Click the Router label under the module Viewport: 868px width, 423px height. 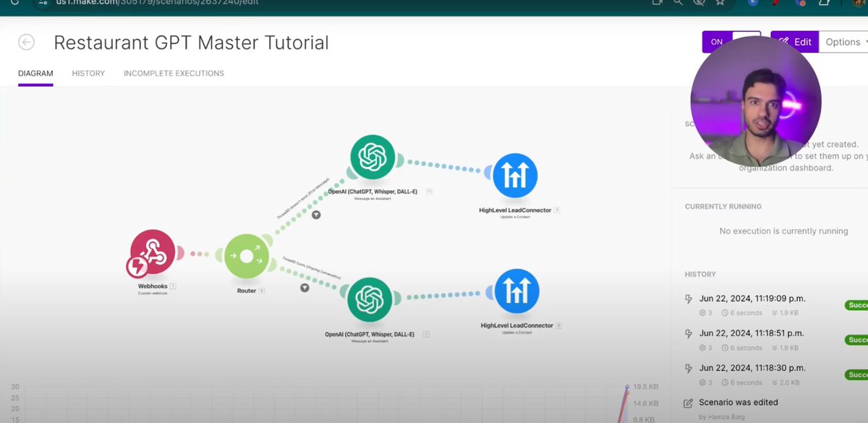(x=246, y=290)
